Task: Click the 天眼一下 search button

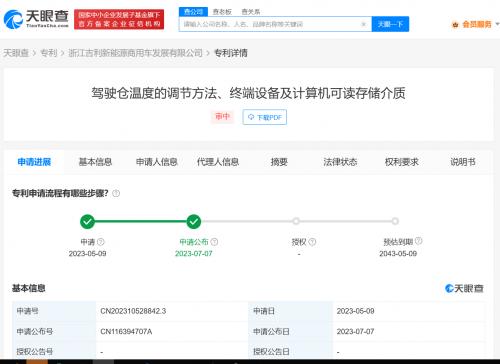Action: tap(390, 24)
